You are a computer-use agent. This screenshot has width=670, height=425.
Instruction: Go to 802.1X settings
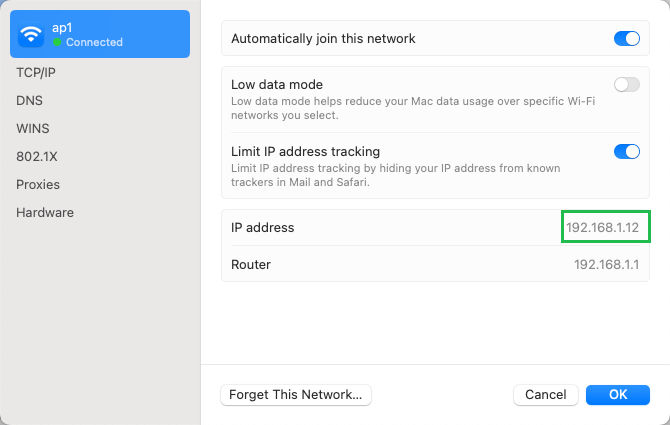pyautogui.click(x=37, y=157)
